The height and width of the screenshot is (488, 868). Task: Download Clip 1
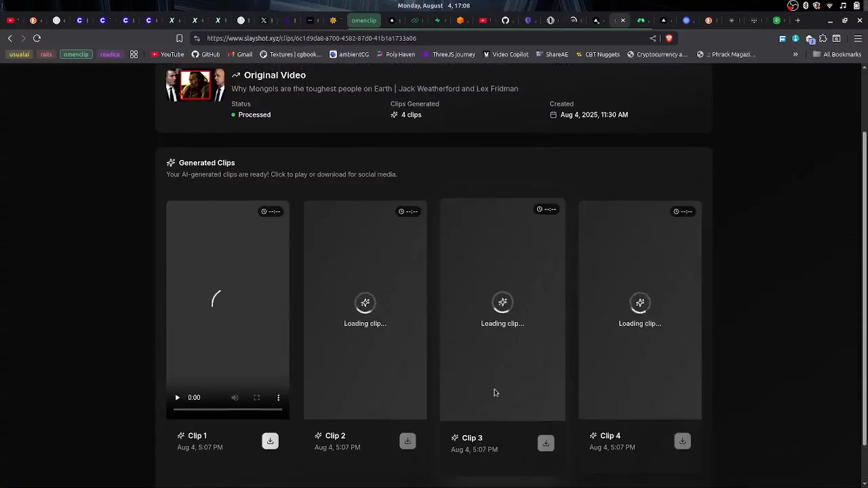(270, 441)
